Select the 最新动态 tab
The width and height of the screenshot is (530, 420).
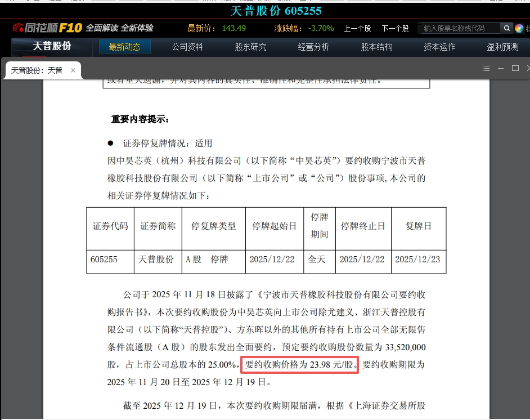pyautogui.click(x=125, y=47)
